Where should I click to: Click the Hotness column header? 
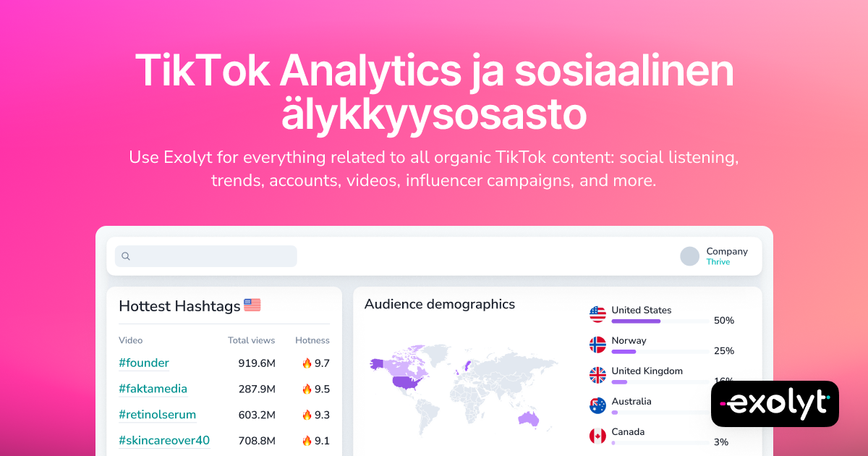click(312, 340)
